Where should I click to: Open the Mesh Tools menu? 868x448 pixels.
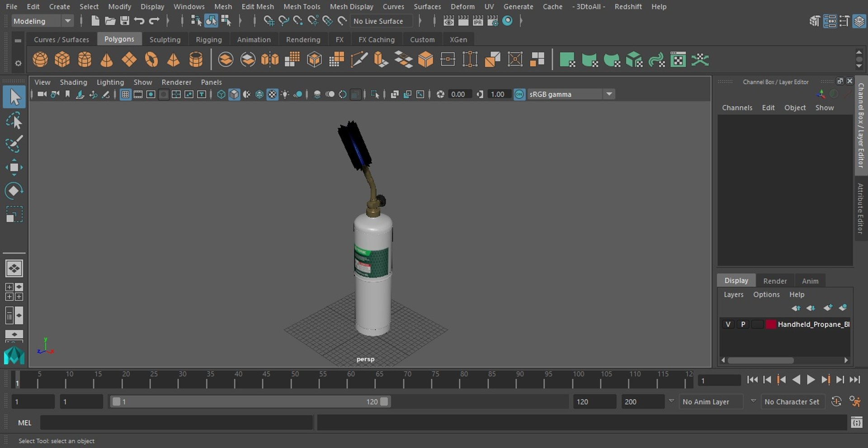coord(302,6)
